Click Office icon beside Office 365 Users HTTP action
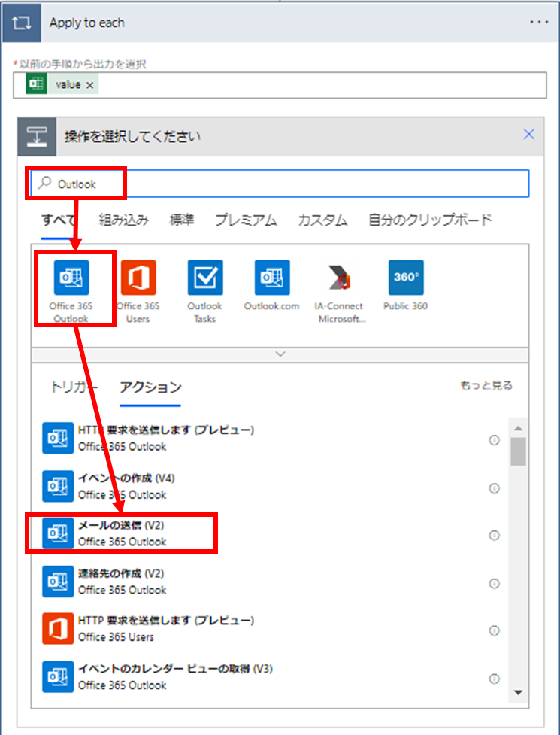This screenshot has height=735, width=560. coord(58,629)
